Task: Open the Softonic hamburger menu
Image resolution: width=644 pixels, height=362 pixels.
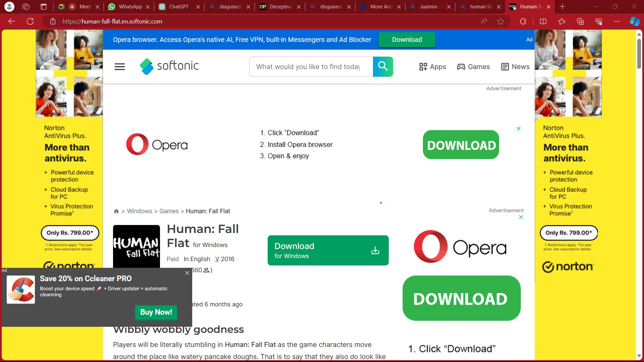Action: pyautogui.click(x=119, y=67)
